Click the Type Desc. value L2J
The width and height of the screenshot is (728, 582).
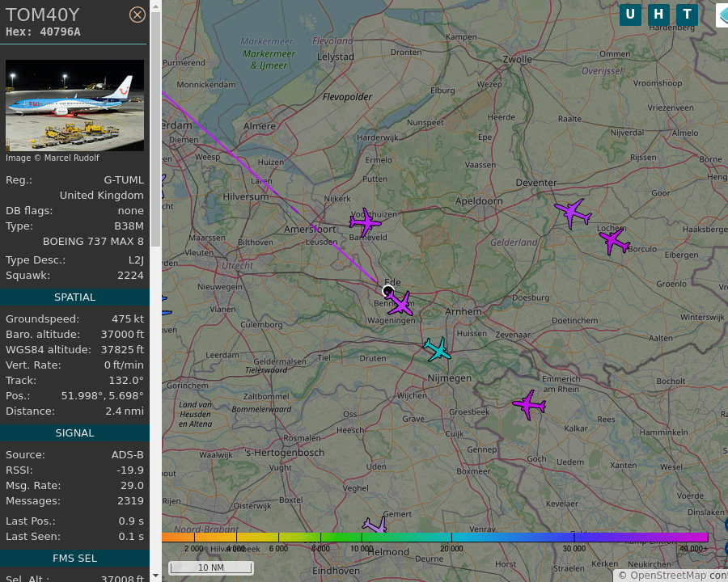click(136, 260)
